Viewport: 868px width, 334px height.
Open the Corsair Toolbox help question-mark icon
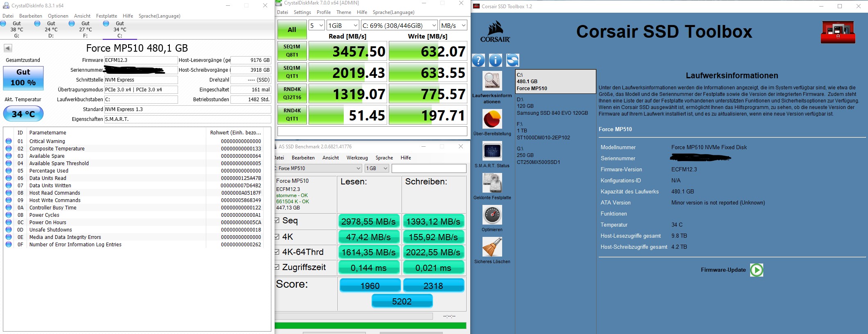tap(478, 60)
